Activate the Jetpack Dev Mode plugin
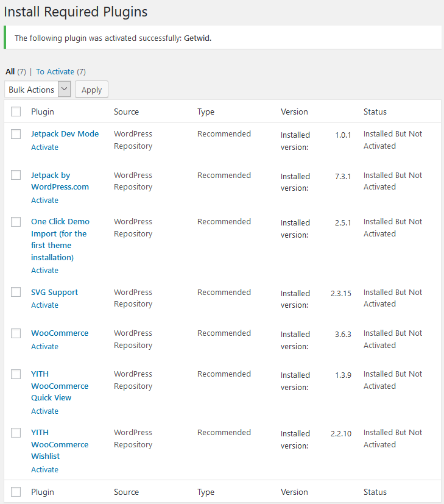Viewport: 444px width, 504px height. 44,147
